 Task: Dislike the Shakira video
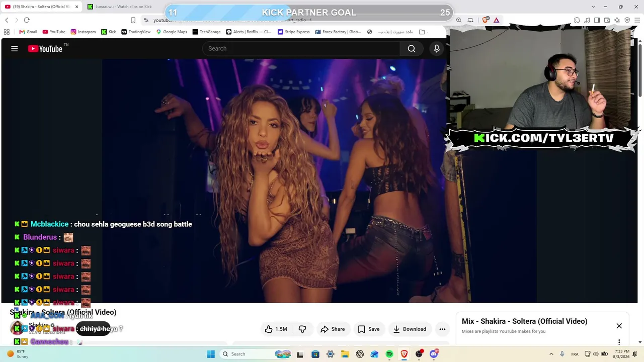click(302, 329)
